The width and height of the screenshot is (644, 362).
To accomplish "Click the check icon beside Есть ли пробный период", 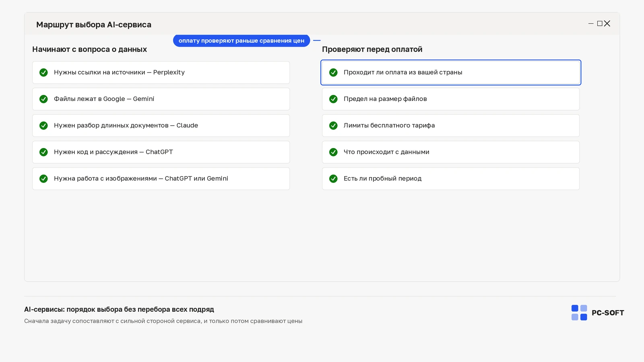I will click(x=333, y=179).
